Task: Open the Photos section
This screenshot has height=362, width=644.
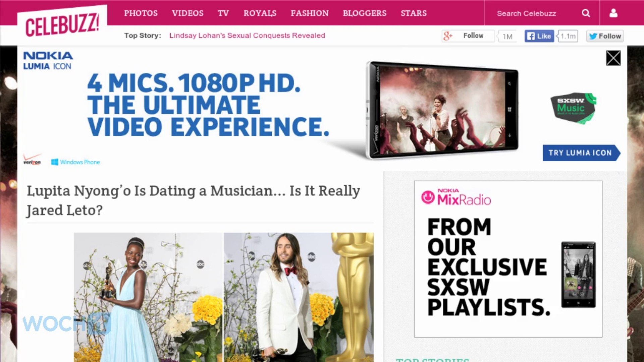Action: click(141, 13)
